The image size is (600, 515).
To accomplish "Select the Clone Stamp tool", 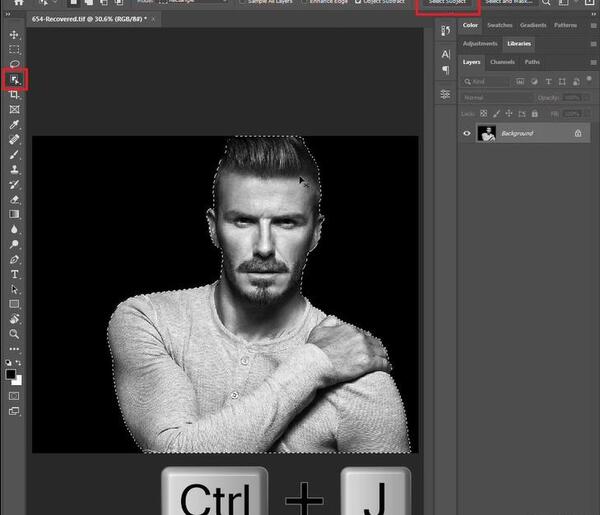I will [x=15, y=169].
